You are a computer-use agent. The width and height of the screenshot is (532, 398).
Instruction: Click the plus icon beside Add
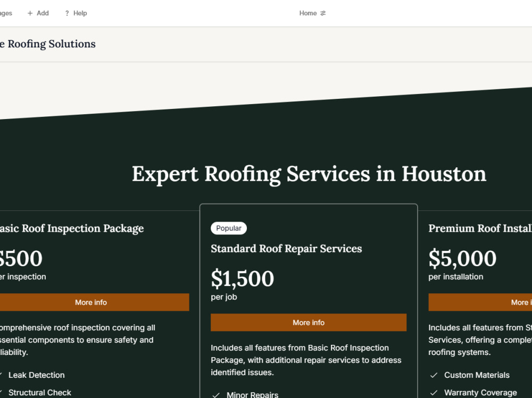(30, 13)
